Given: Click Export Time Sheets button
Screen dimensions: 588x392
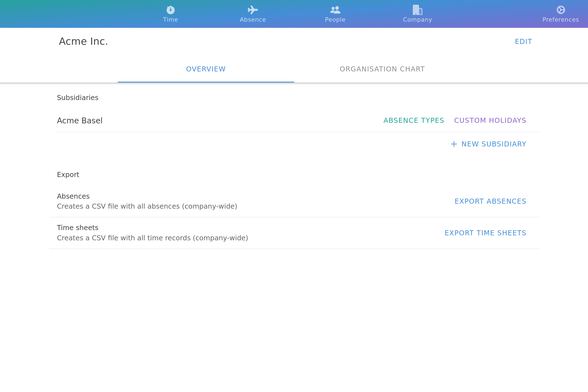Looking at the screenshot, I should pyautogui.click(x=485, y=233).
